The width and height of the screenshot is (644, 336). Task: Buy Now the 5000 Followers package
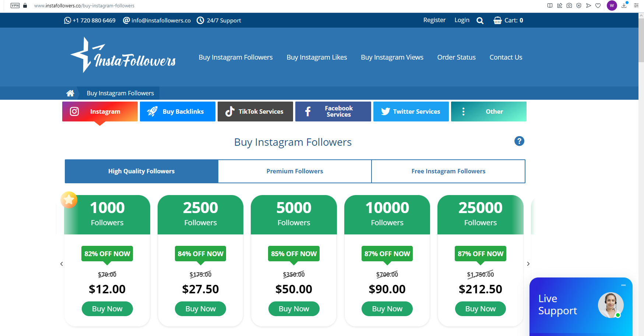pyautogui.click(x=294, y=309)
